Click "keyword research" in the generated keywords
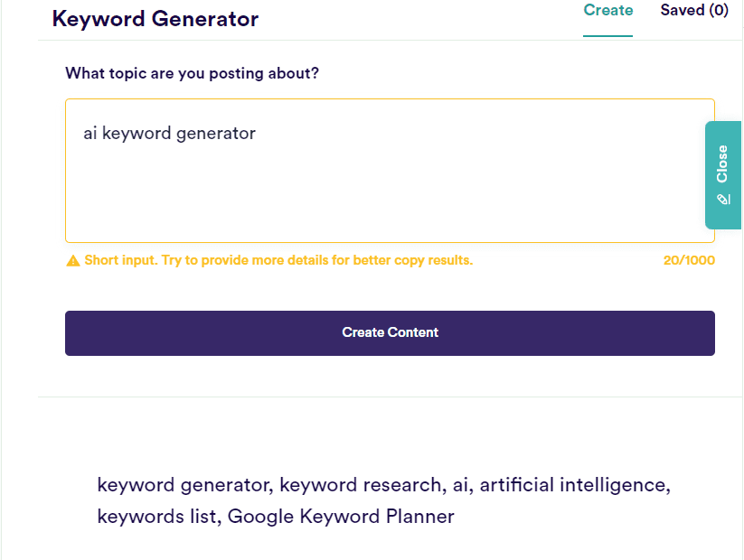 pyautogui.click(x=360, y=485)
